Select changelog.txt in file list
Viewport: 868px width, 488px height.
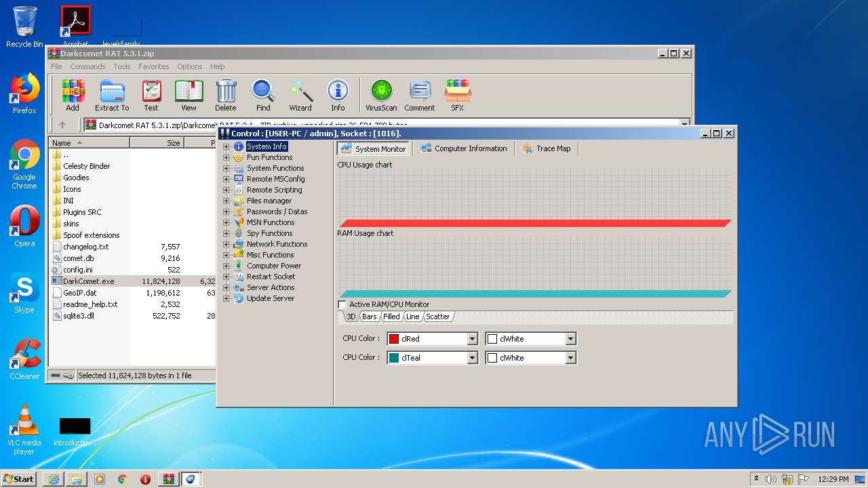point(86,247)
